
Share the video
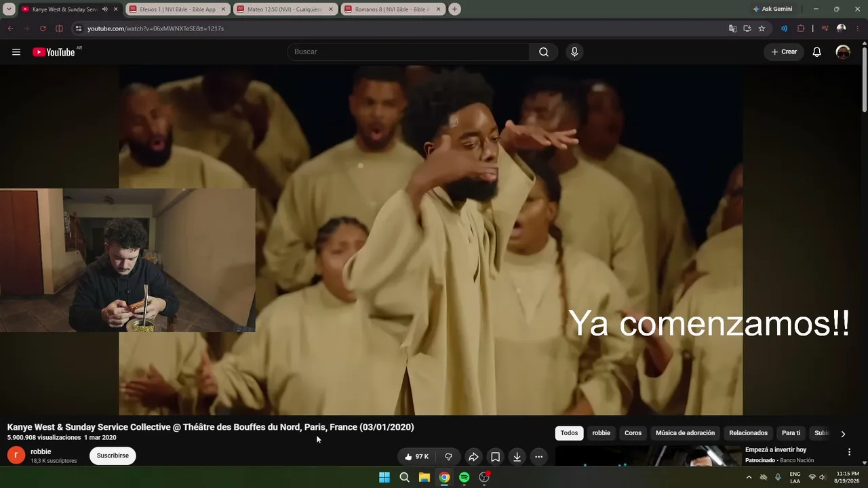[473, 457]
